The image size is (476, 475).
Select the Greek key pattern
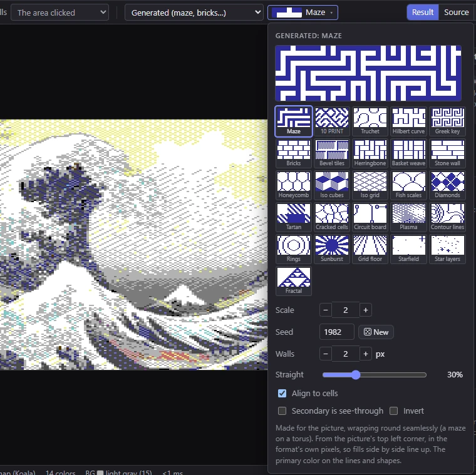447,121
